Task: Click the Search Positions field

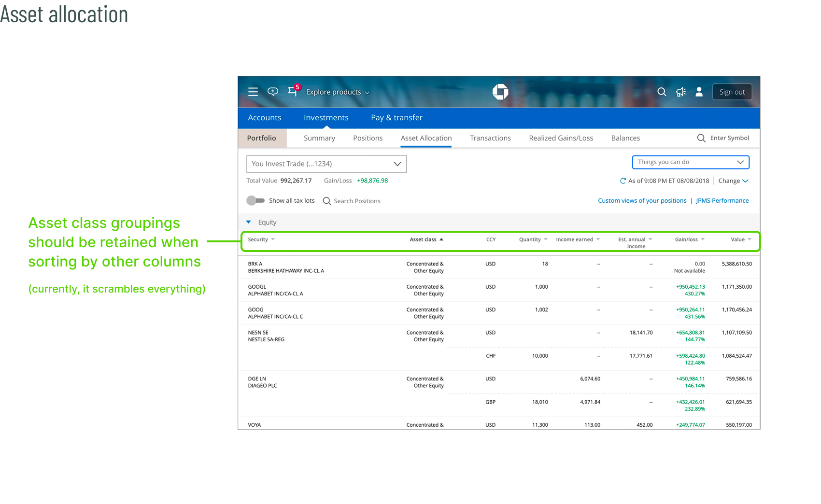Action: pos(357,201)
